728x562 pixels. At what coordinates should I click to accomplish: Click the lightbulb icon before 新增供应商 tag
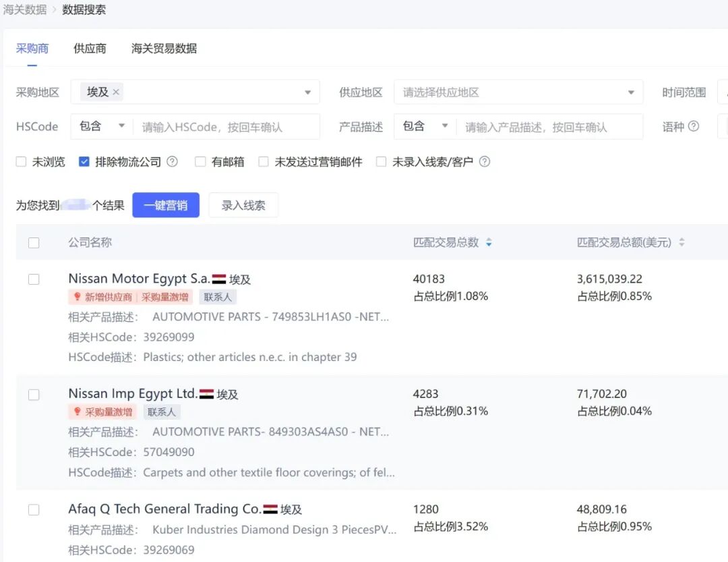[x=78, y=296]
